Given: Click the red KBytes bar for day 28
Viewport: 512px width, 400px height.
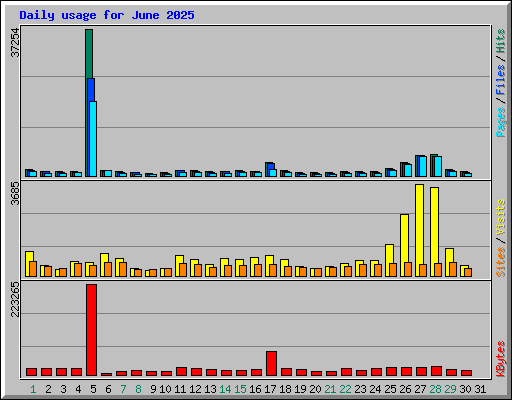Looking at the screenshot, I should pos(436,371).
